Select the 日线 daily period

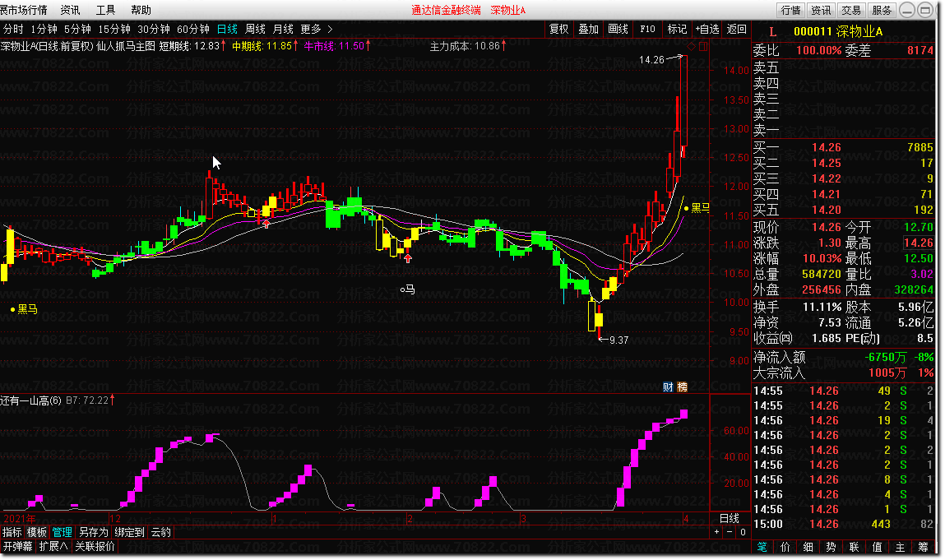227,29
